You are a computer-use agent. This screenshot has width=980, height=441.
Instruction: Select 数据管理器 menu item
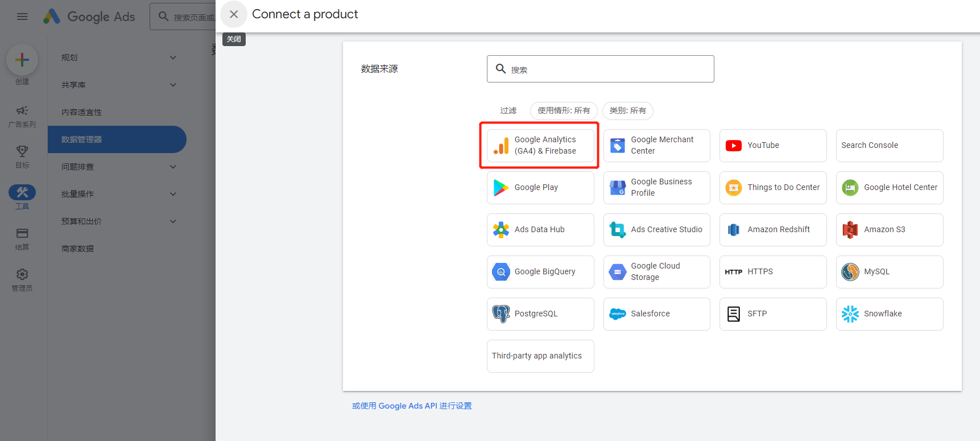tap(117, 139)
